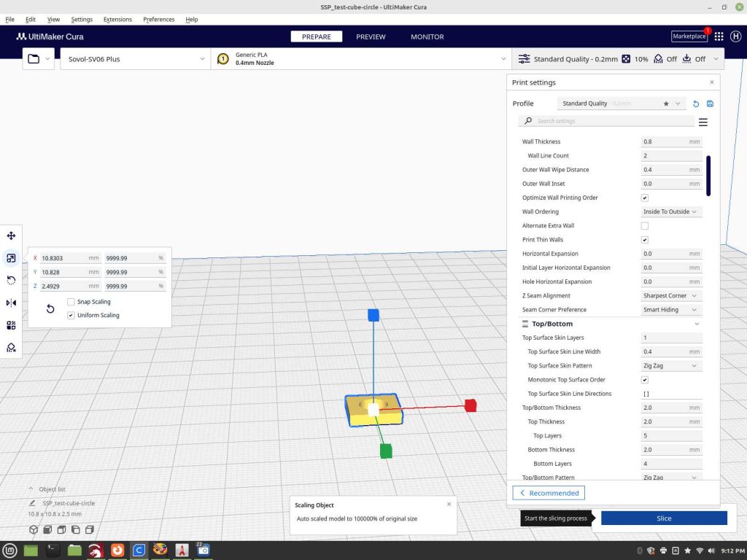This screenshot has width=747, height=560.
Task: Switch to Recommended print settings
Action: pyautogui.click(x=549, y=493)
